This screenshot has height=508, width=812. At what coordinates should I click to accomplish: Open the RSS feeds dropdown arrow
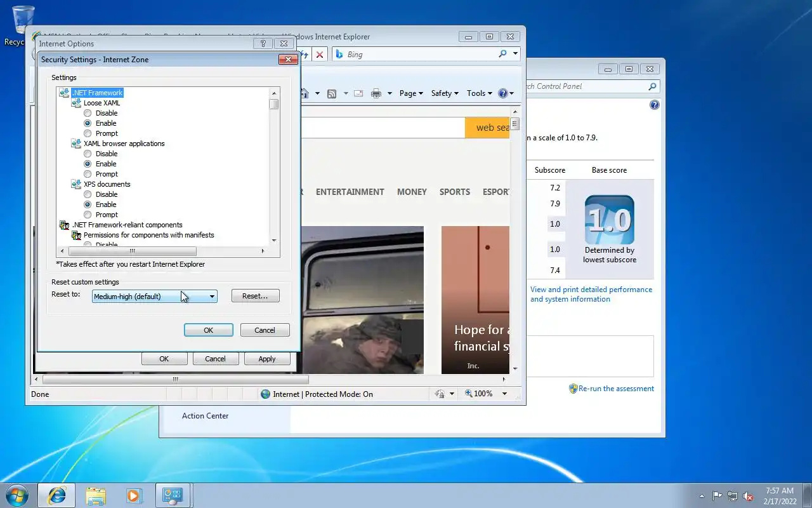coord(346,93)
